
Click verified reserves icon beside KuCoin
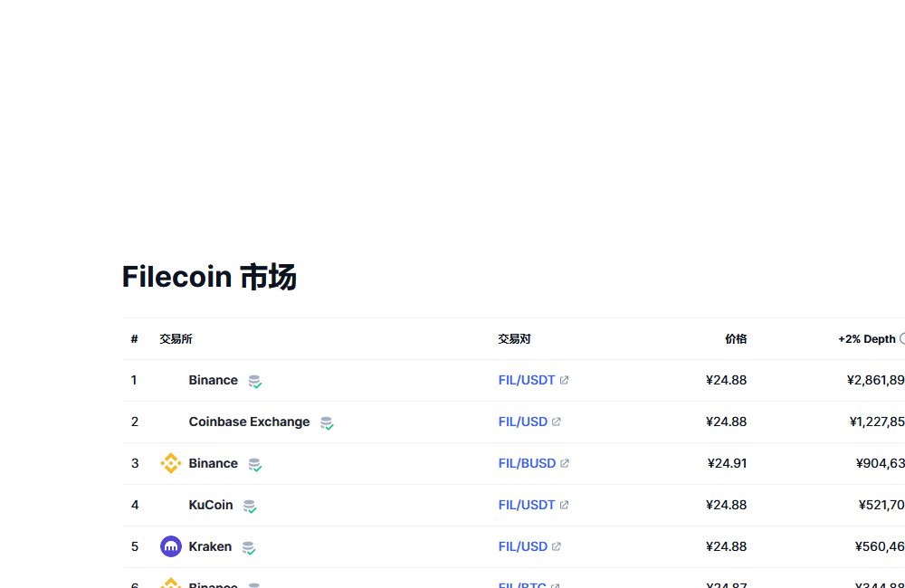(250, 506)
